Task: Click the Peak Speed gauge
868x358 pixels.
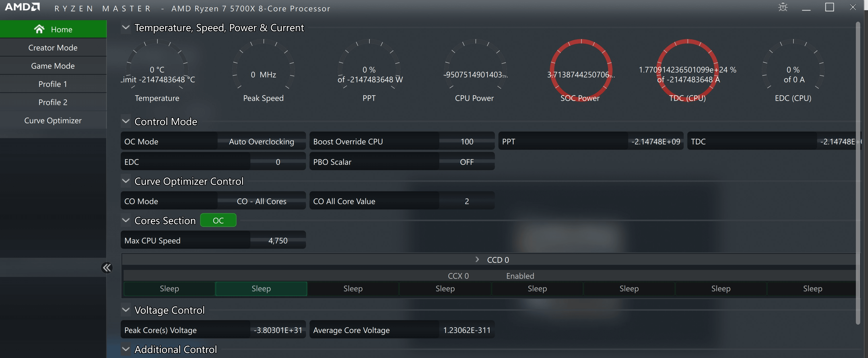Action: click(x=264, y=70)
